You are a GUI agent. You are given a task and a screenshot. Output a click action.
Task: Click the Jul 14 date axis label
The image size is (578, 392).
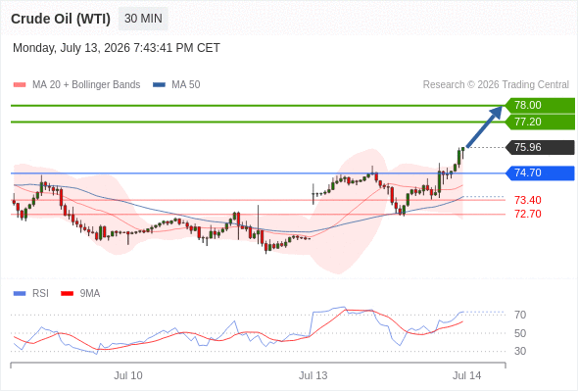click(x=466, y=375)
